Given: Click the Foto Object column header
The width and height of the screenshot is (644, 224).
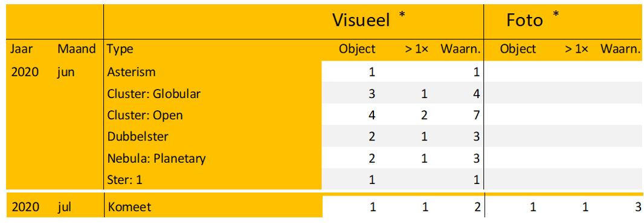Looking at the screenshot, I should click(518, 50).
